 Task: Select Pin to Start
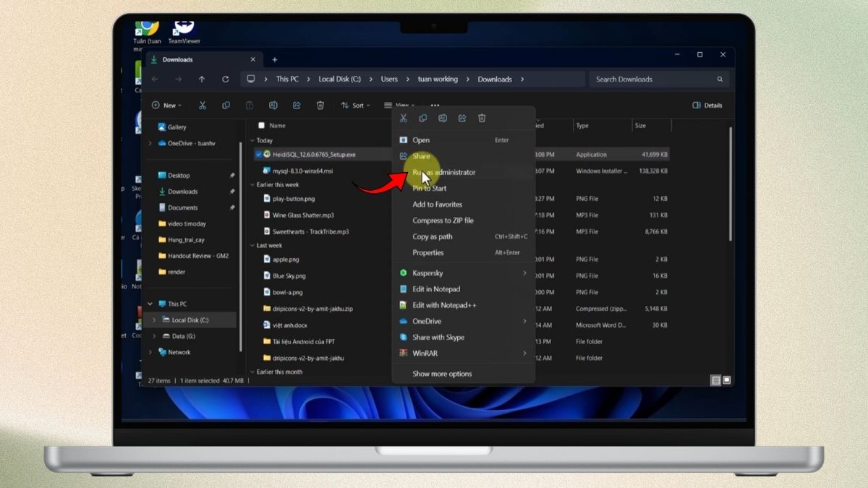(463, 188)
